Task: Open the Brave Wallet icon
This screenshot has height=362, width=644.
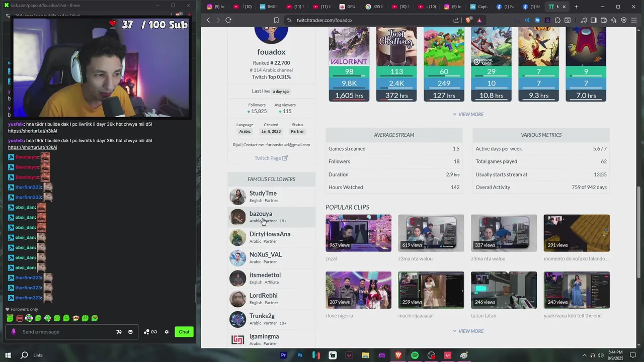Action: coord(604,20)
